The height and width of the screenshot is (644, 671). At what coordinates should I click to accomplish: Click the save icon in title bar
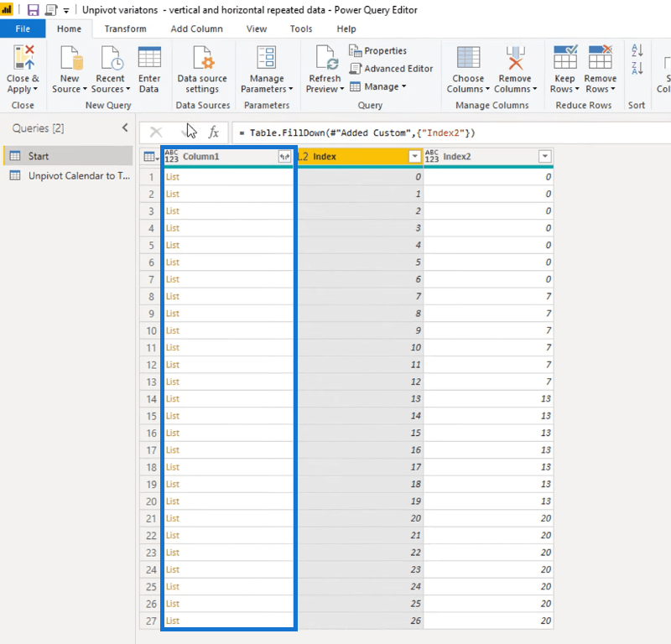pos(33,10)
